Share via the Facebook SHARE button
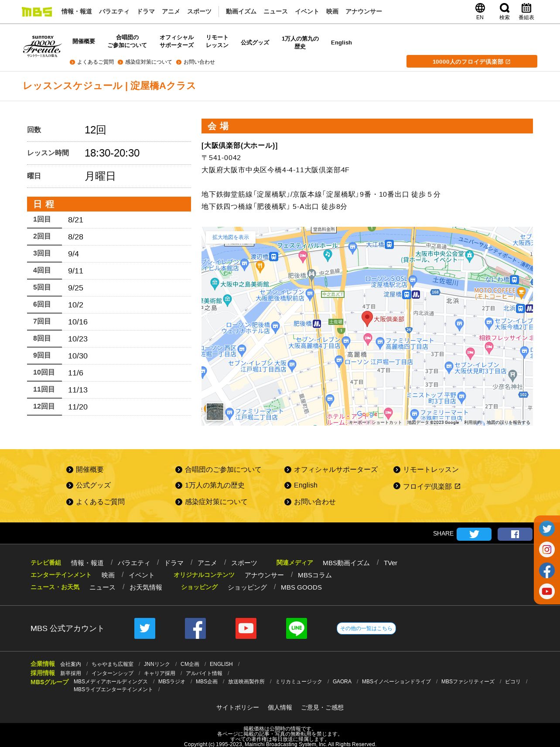Screen dimensions: 560x747 515,534
